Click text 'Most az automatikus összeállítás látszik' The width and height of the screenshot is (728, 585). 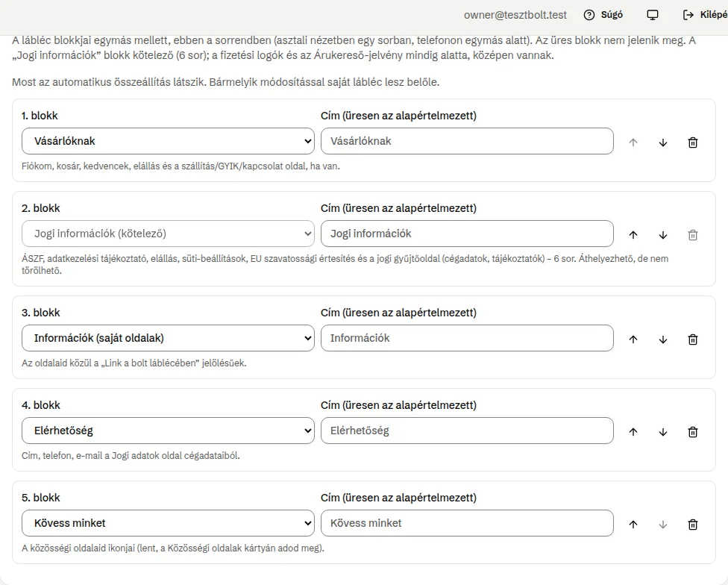coord(109,82)
